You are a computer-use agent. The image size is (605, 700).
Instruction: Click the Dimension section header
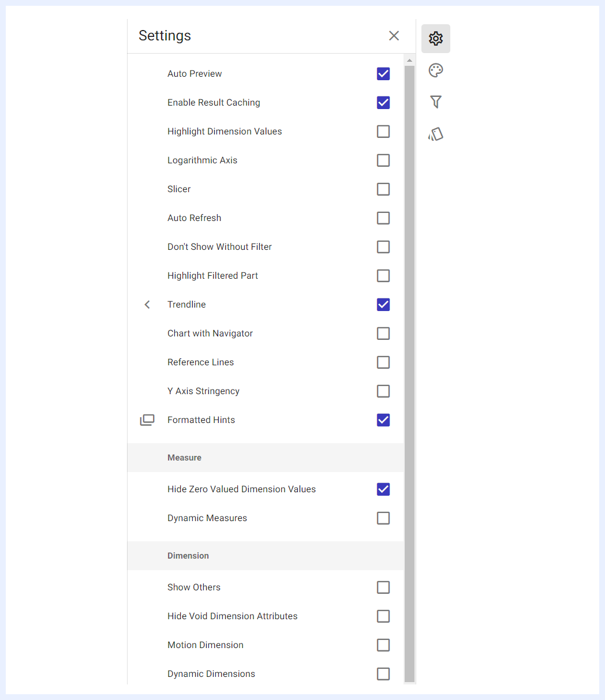[x=266, y=556]
